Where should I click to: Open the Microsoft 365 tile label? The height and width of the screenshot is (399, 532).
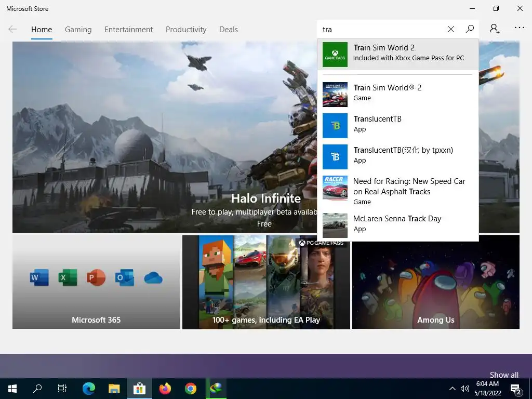point(96,320)
